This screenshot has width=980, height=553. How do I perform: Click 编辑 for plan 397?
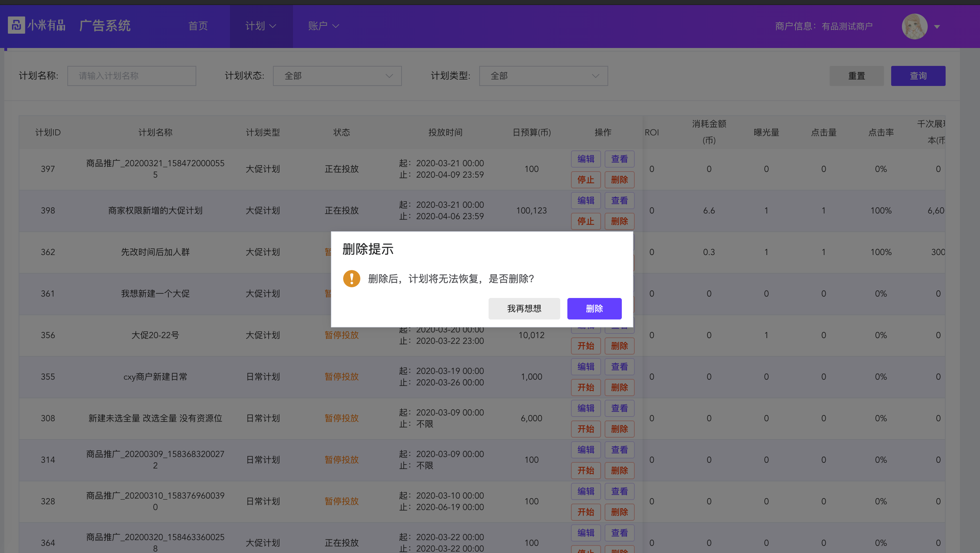[586, 159]
